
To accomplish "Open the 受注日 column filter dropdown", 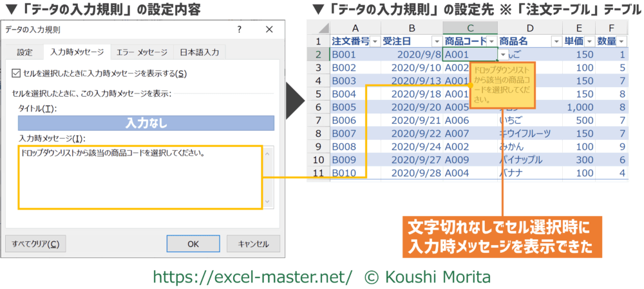I will [436, 41].
